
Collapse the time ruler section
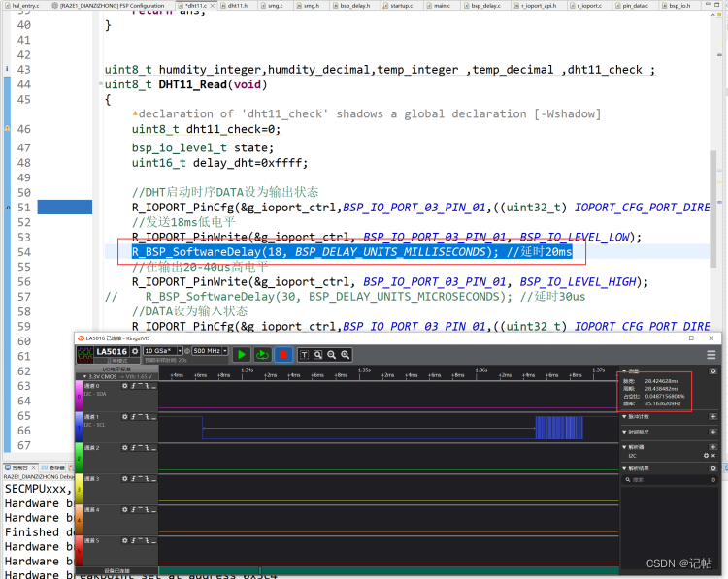tap(624, 432)
